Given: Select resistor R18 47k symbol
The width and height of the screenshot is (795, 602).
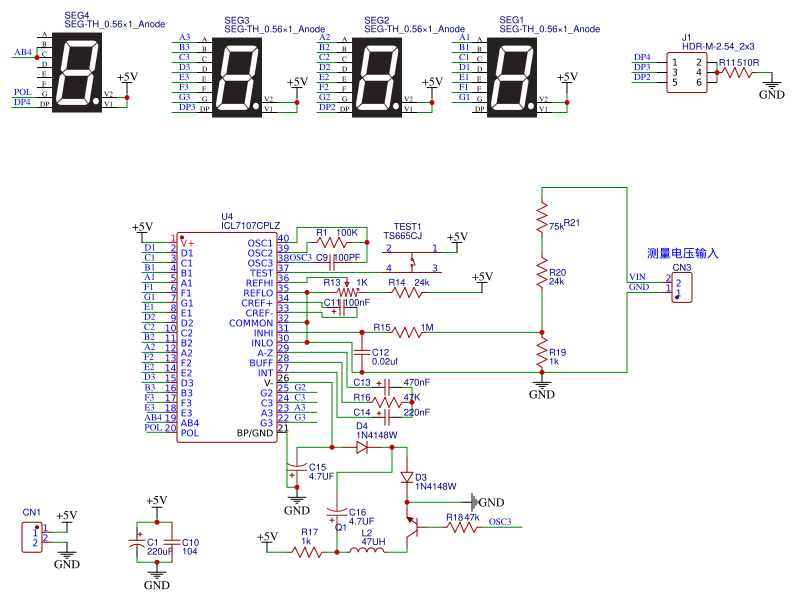Looking at the screenshot, I should point(462,527).
